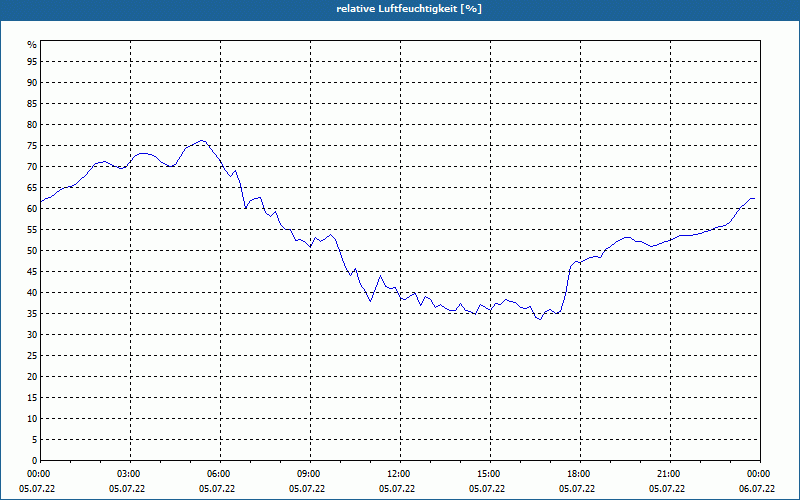Screen dimensions: 800x500
Task: Click the y-axis value 80
Action: click(x=32, y=124)
